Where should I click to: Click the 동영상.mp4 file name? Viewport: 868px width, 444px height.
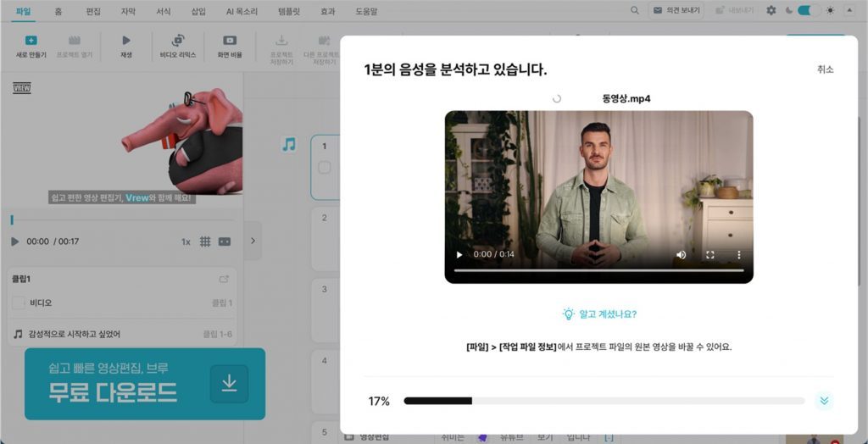click(x=626, y=98)
